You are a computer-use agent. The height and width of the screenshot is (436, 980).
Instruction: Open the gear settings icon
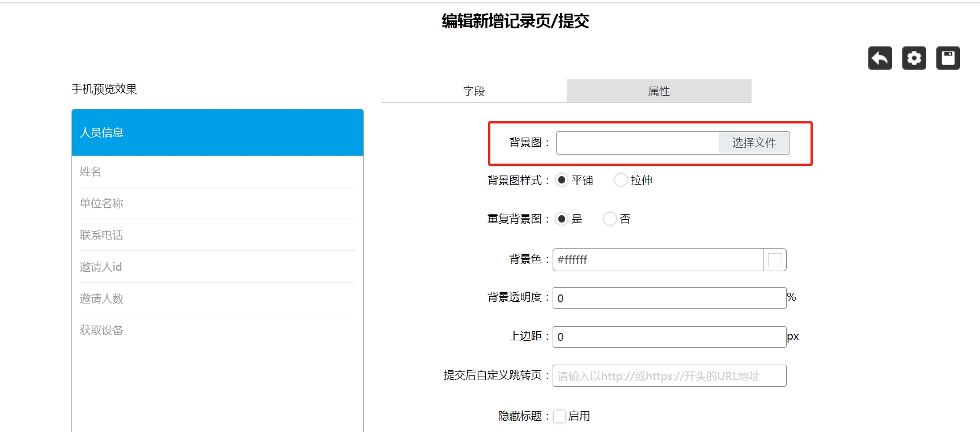(x=914, y=58)
